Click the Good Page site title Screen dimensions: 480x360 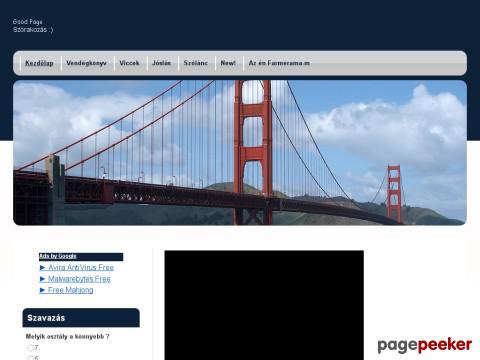(x=28, y=22)
